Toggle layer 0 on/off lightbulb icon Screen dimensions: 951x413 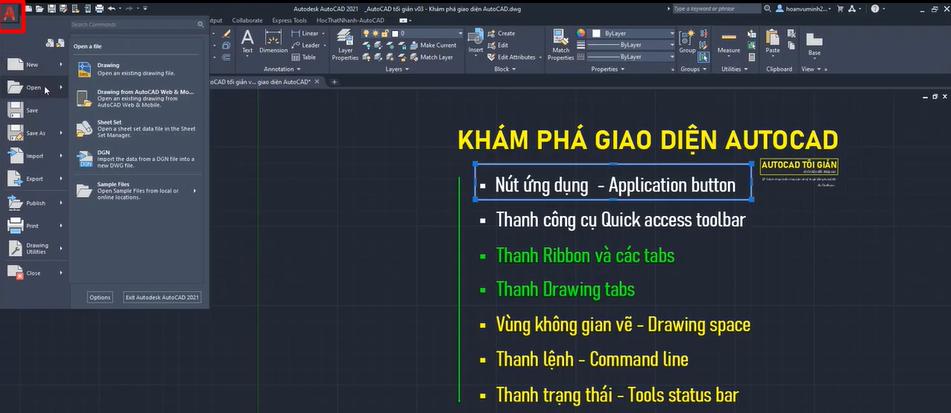click(x=366, y=33)
